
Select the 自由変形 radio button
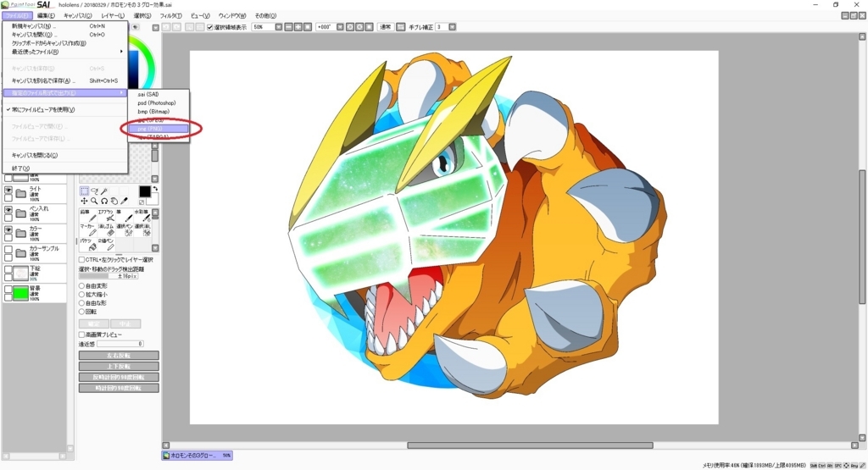[81, 286]
